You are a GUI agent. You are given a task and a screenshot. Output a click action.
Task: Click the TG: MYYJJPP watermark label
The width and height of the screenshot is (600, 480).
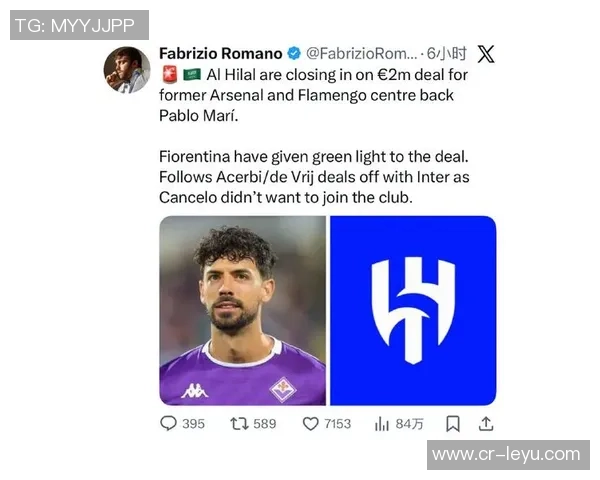[79, 25]
